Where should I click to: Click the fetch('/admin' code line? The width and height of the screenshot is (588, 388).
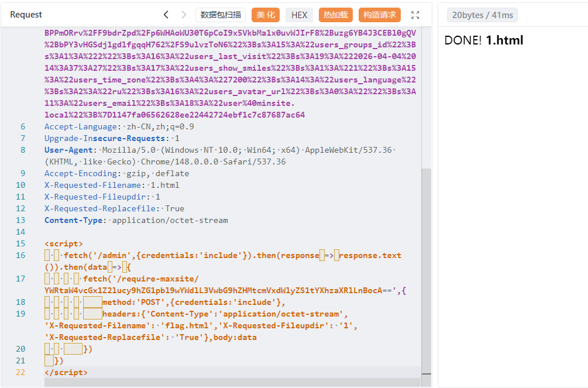pyautogui.click(x=223, y=255)
